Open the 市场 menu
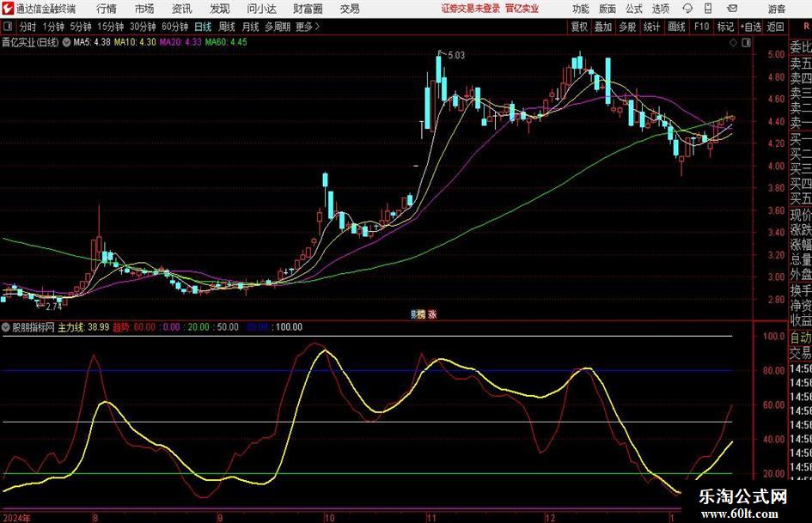Screen dimensions: 812x523 [144, 9]
